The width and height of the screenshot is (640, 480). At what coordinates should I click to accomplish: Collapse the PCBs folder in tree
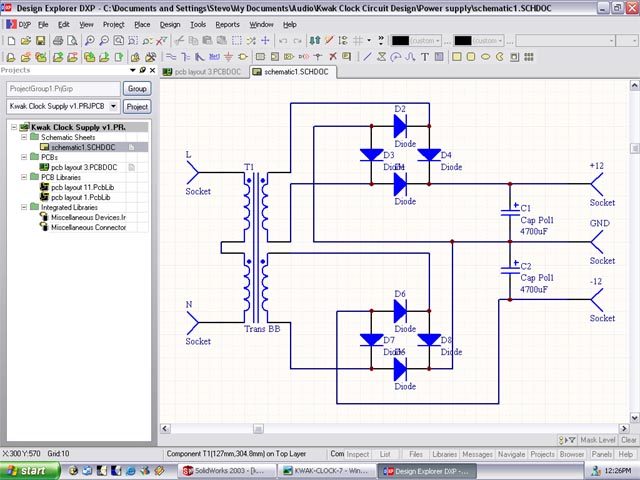pos(24,157)
